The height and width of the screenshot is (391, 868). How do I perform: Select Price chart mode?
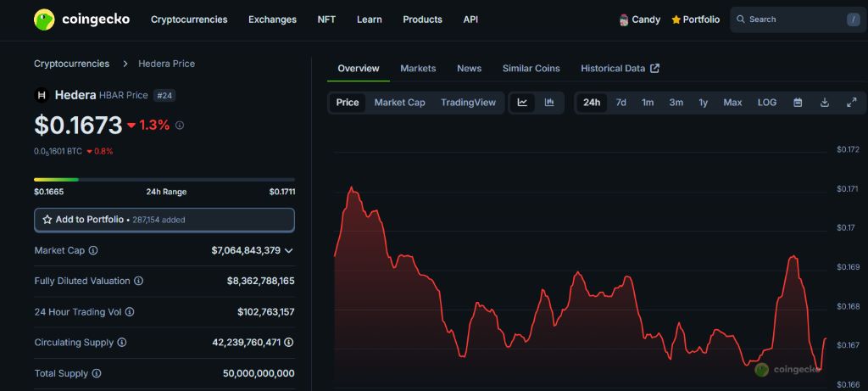(x=347, y=103)
